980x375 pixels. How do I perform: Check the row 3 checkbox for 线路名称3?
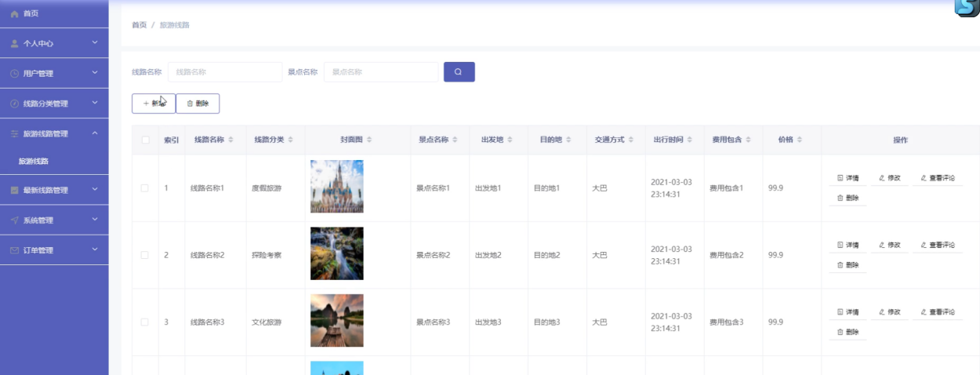145,322
